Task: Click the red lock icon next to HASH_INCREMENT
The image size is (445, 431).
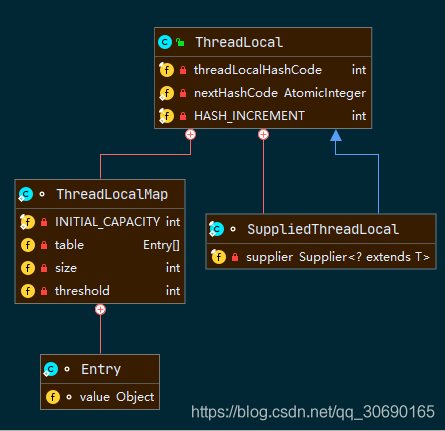Action: coord(183,116)
